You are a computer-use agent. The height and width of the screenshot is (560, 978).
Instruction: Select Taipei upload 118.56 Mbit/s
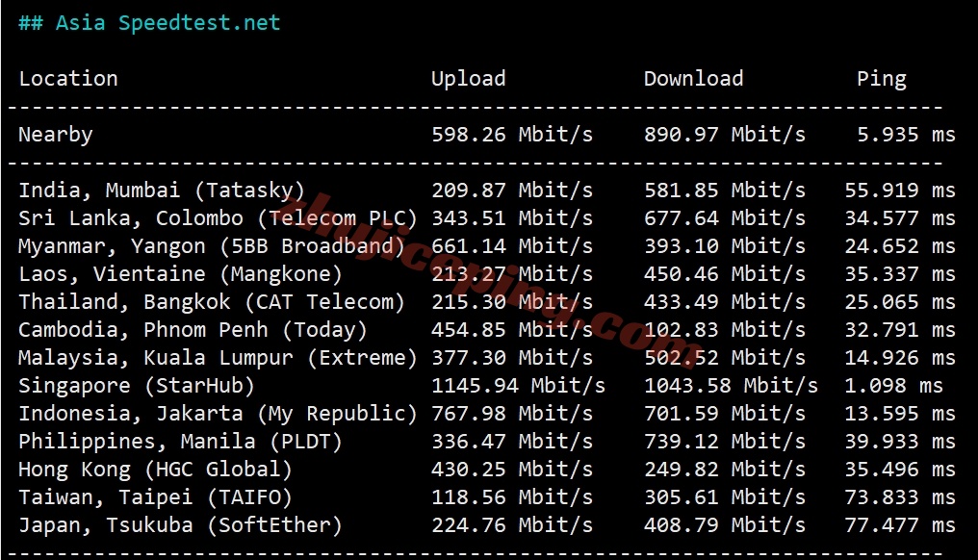click(512, 497)
